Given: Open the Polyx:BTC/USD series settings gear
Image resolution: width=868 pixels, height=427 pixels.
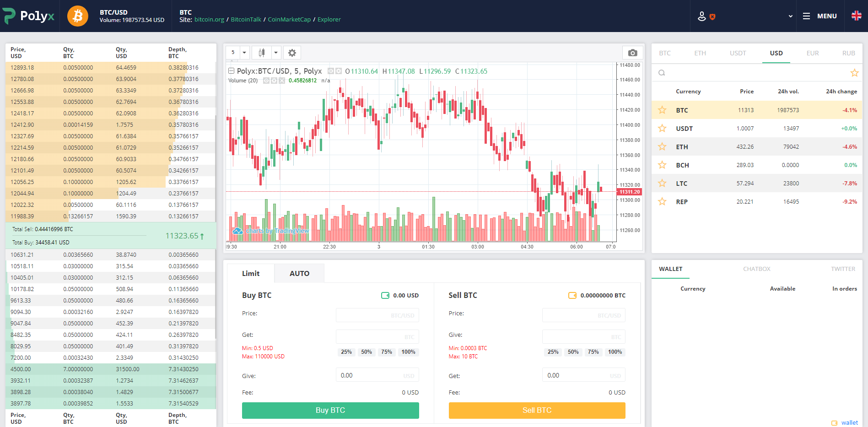Looking at the screenshot, I should coord(339,71).
